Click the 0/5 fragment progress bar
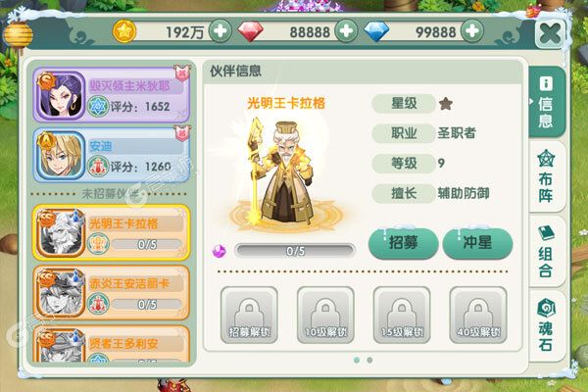 pos(295,251)
